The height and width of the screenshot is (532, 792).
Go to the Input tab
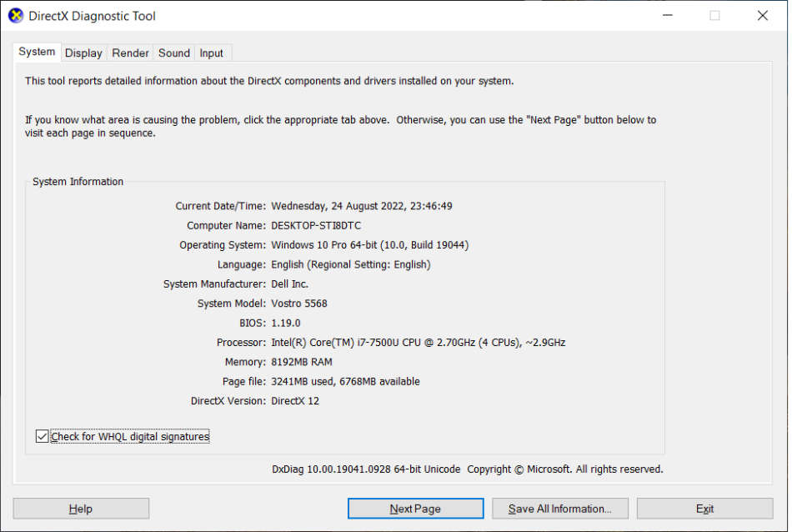pos(211,53)
